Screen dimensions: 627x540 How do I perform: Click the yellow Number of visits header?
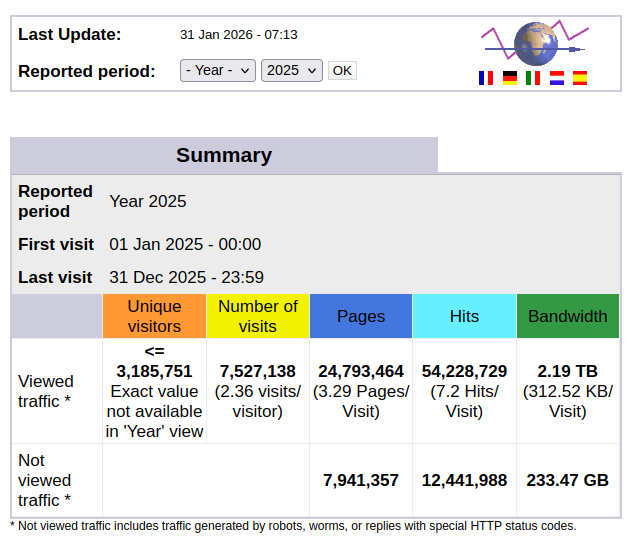pos(257,316)
